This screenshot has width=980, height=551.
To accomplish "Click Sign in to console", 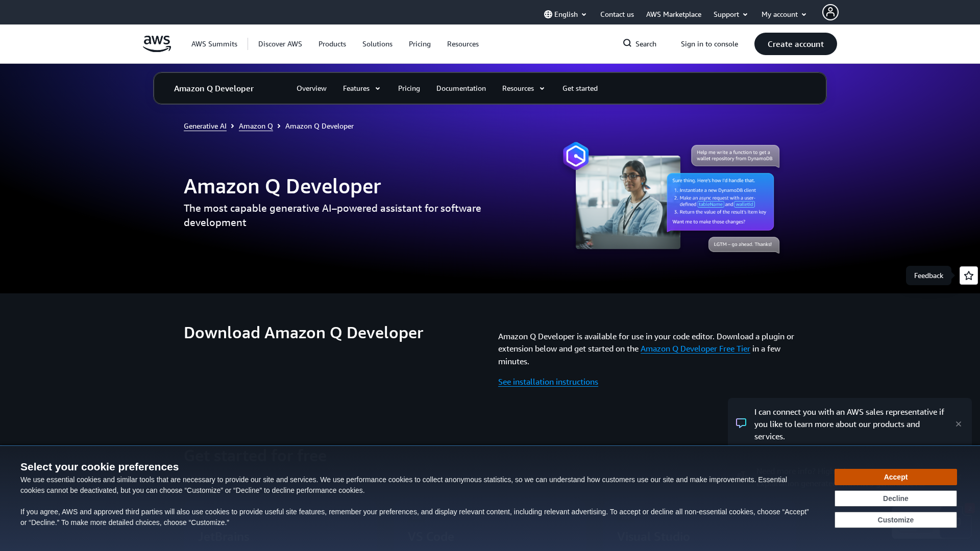I will (709, 44).
